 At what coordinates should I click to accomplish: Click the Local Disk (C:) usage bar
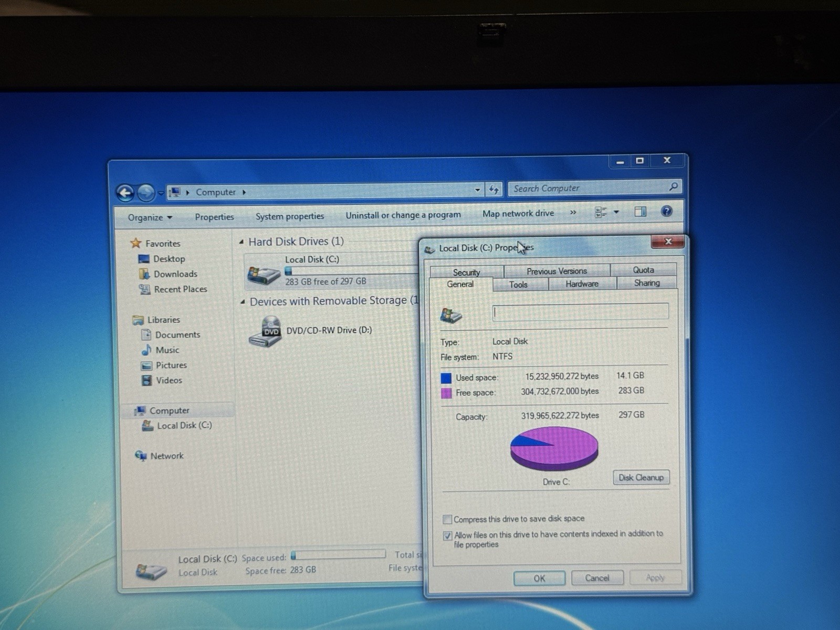352,270
